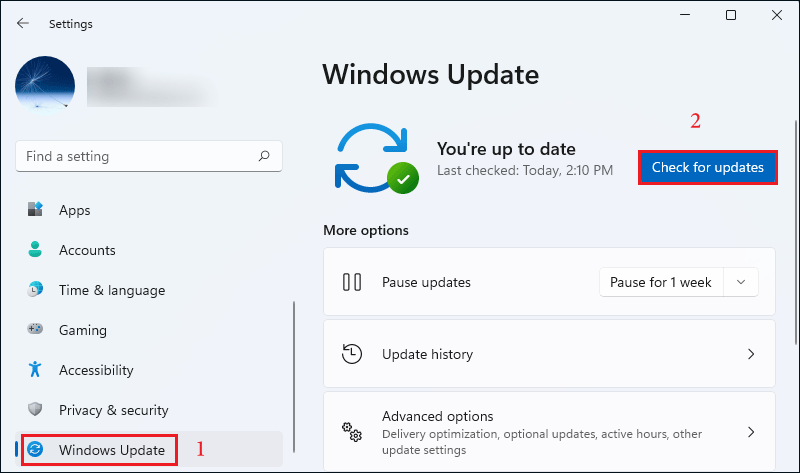
Task: Open Accessibility settings
Action: coord(96,370)
